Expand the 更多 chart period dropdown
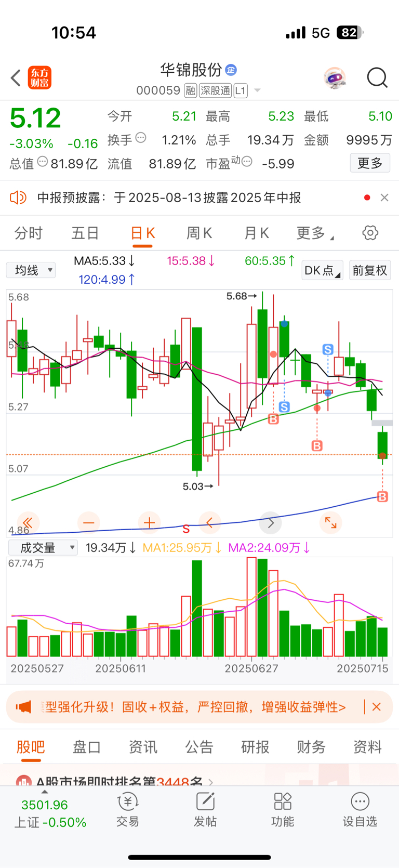 pyautogui.click(x=315, y=233)
